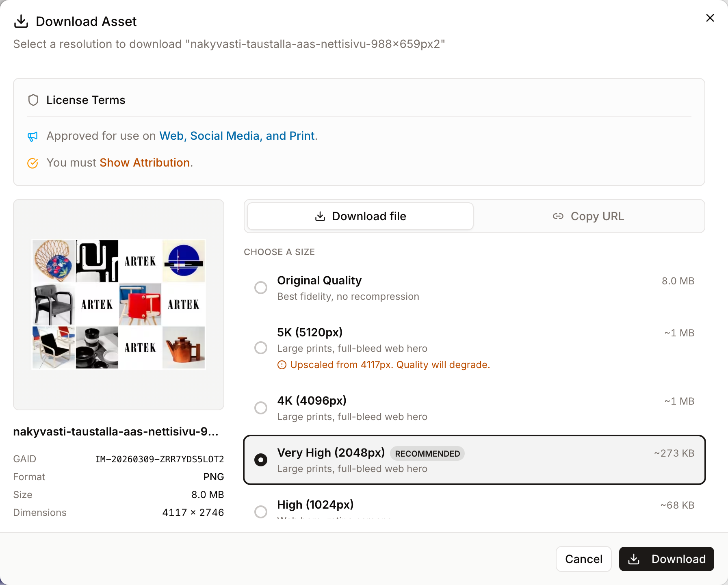This screenshot has width=728, height=585.
Task: Click the CHOOSE A SIZE heading
Action: [279, 252]
